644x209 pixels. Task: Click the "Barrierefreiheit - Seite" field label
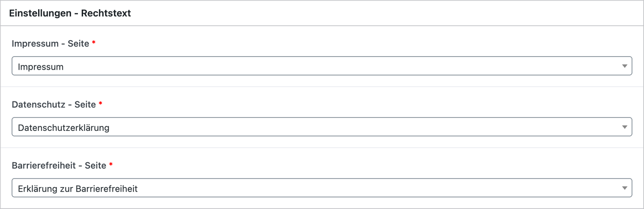59,166
